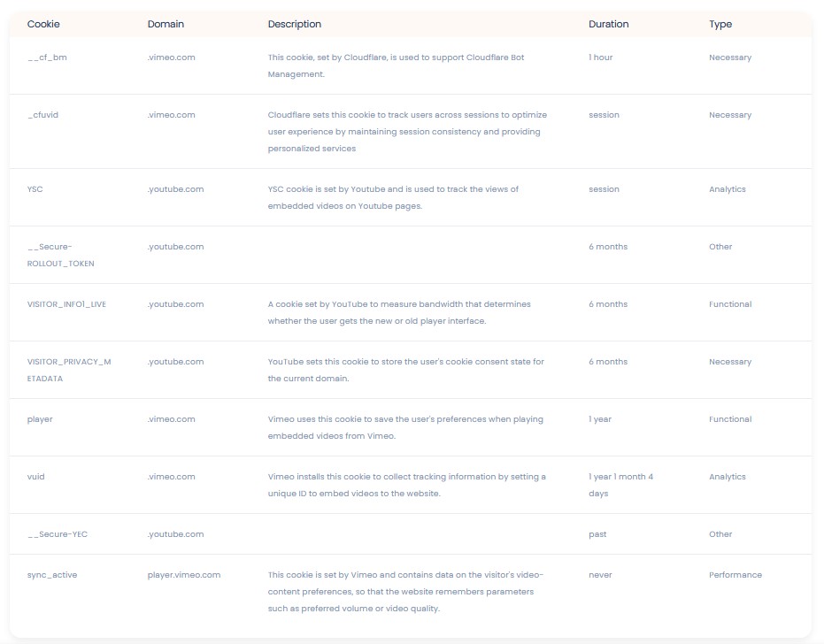The height and width of the screenshot is (644, 824).
Task: Click the Cloudflare Bot Management description text
Action: coord(396,65)
